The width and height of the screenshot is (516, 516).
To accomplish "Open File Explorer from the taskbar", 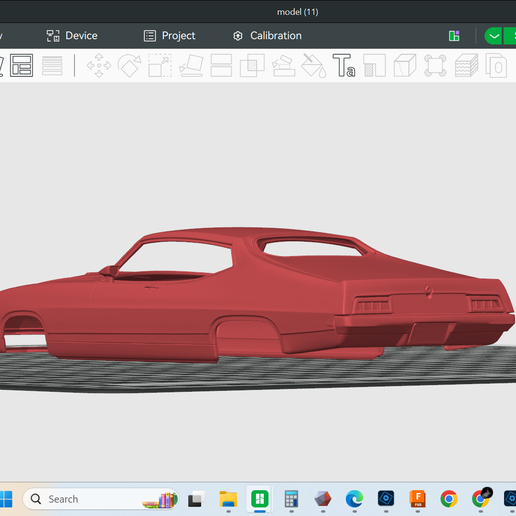I will click(228, 499).
